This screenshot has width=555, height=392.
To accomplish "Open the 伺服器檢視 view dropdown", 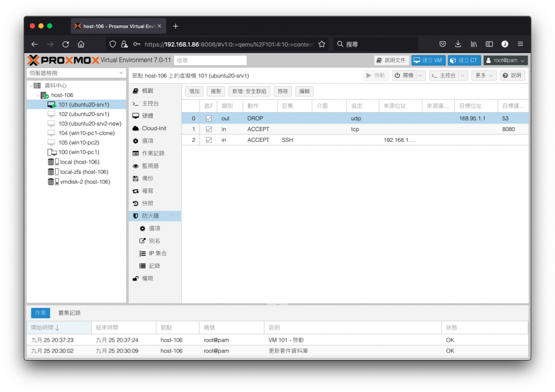I will coord(76,73).
